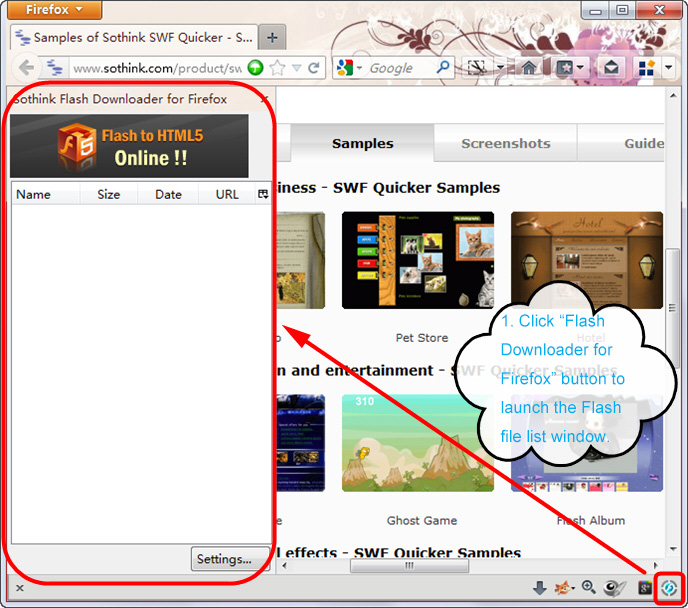The image size is (688, 608).
Task: Click the colorful squares toolbar icon
Action: (646, 68)
